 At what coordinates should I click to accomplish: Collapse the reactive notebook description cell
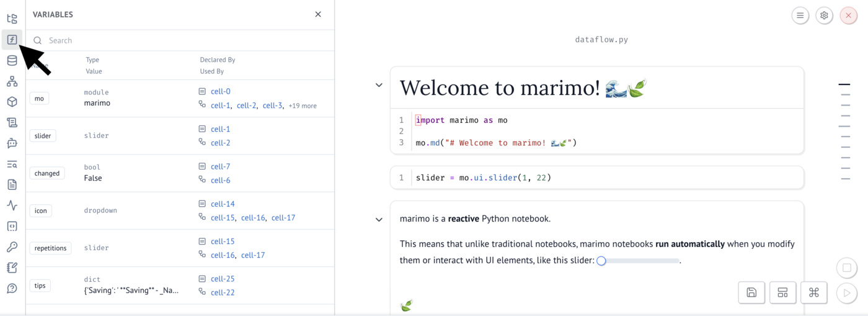pos(379,219)
